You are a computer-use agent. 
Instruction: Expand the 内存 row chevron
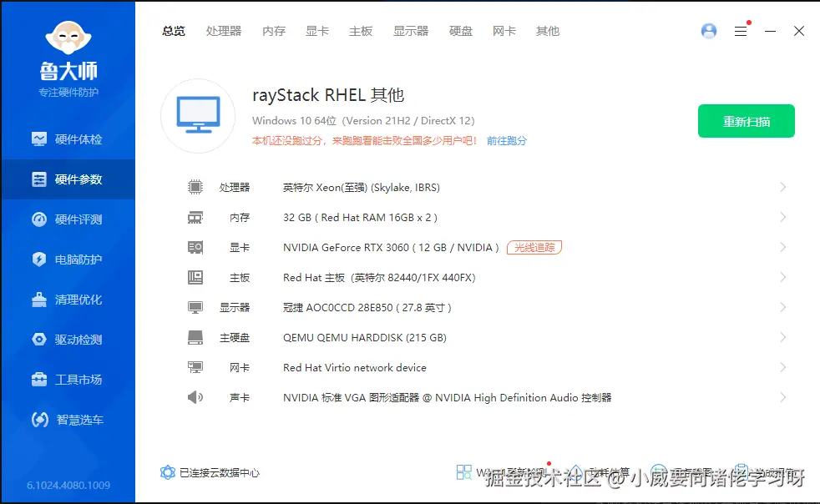(783, 217)
